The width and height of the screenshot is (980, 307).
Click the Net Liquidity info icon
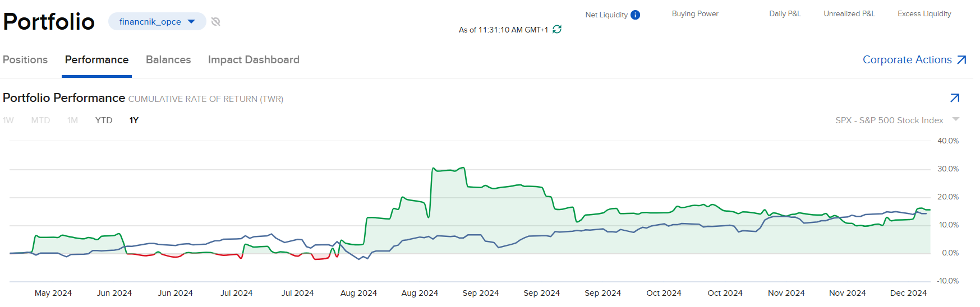(635, 15)
